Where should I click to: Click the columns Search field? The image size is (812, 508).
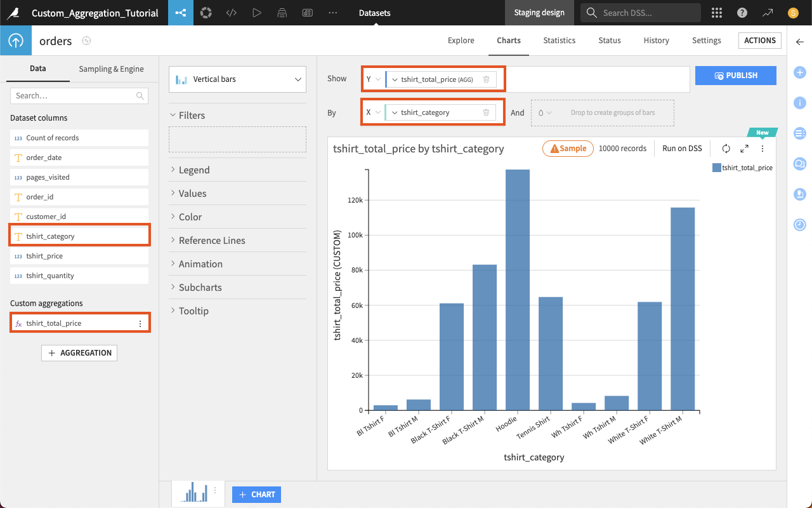(79, 96)
